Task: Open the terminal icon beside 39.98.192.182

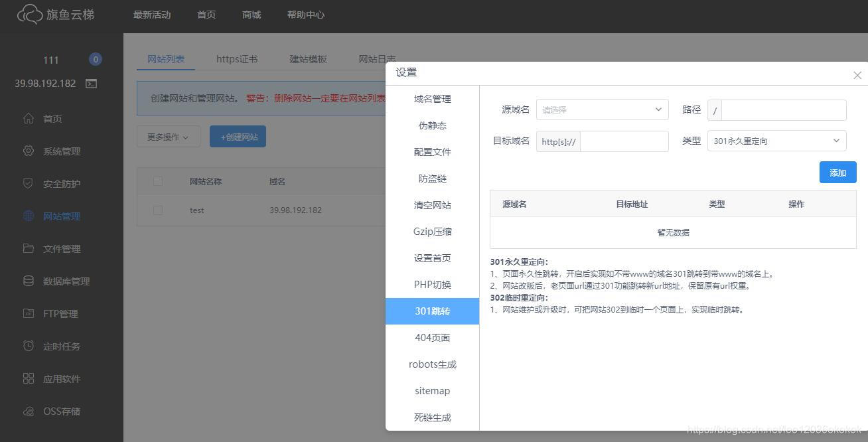Action: click(91, 84)
